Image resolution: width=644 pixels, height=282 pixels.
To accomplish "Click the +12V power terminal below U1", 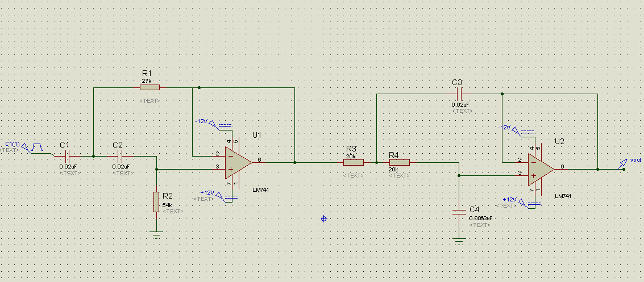I will click(219, 196).
